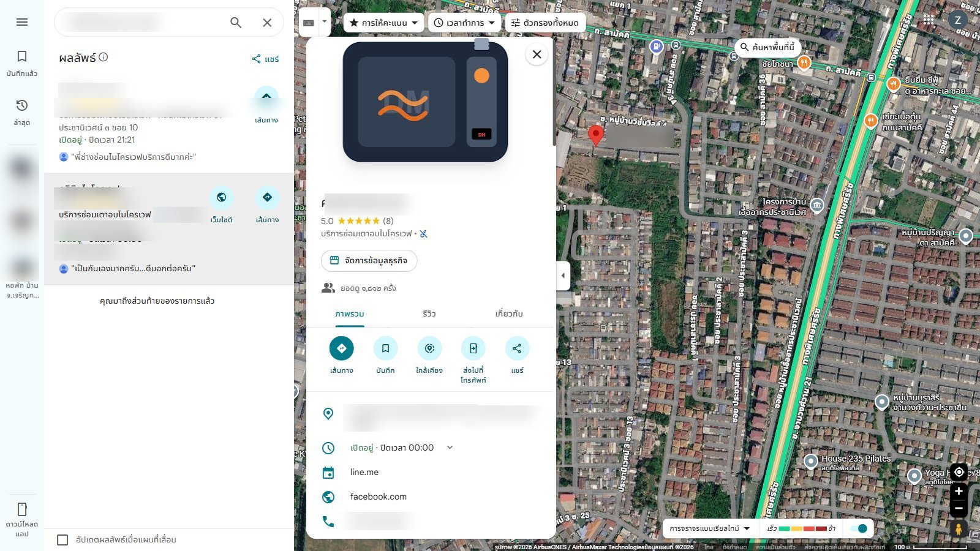Click the 100 ม. map scale
The height and width of the screenshot is (551, 980).
tap(931, 547)
